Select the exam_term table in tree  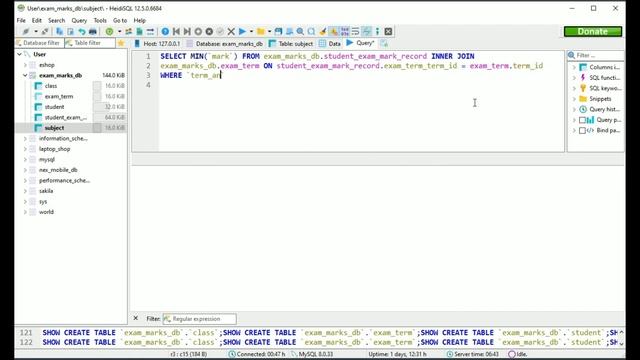[59, 96]
